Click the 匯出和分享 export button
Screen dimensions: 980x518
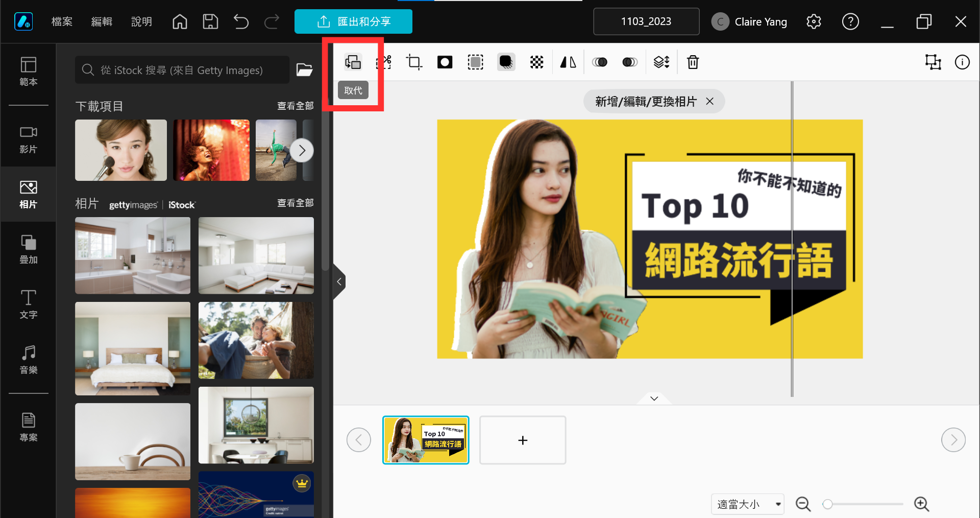pyautogui.click(x=353, y=21)
